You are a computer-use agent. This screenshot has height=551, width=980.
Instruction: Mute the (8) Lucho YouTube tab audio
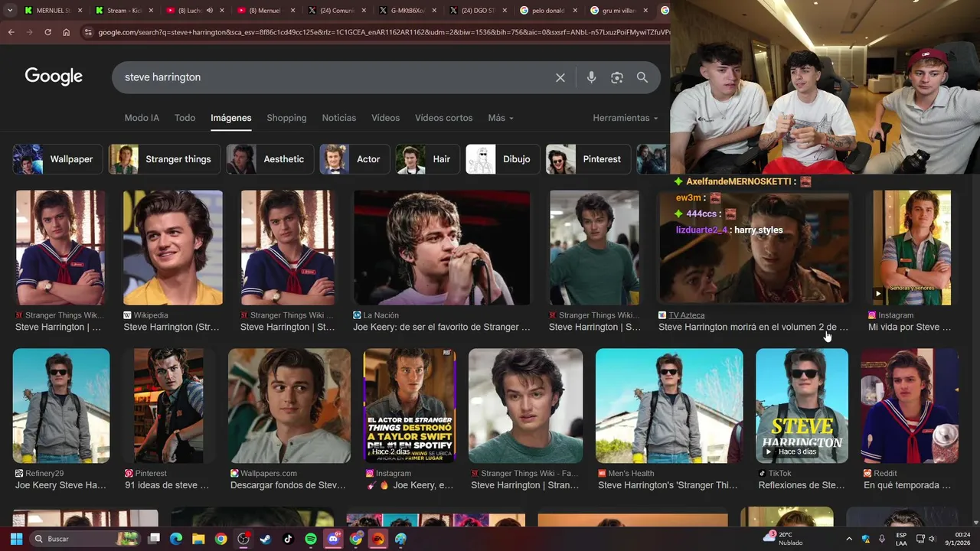209,11
